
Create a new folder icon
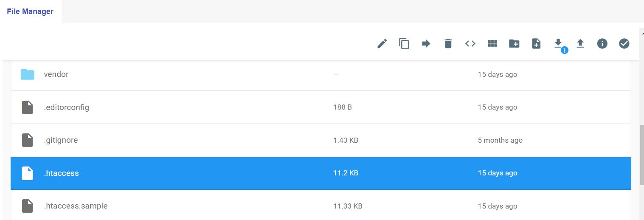(x=514, y=43)
